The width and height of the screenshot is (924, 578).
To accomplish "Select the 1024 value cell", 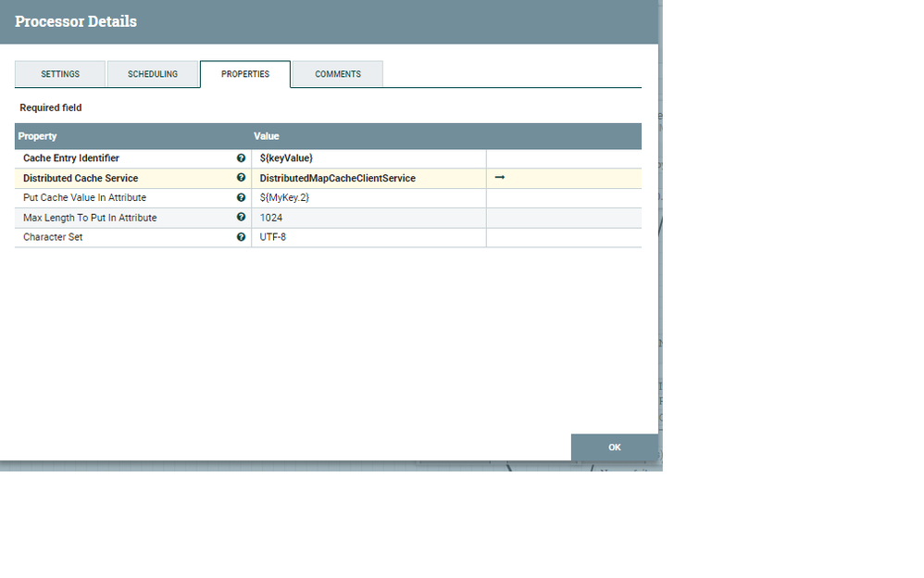I will [368, 218].
